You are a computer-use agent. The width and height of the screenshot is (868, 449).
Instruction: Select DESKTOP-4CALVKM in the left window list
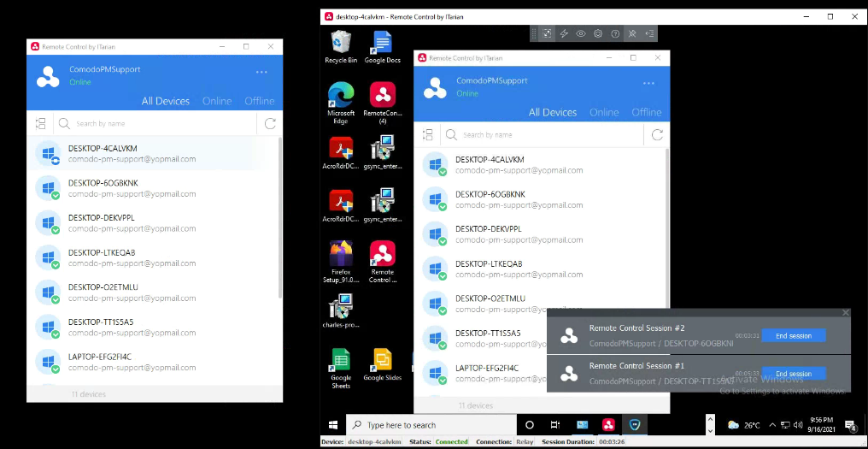152,154
